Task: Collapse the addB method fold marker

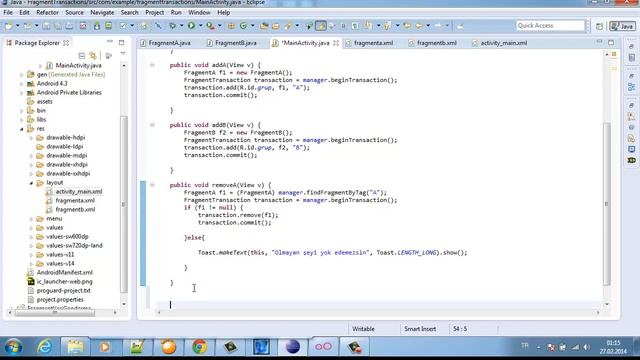Action: coord(152,125)
